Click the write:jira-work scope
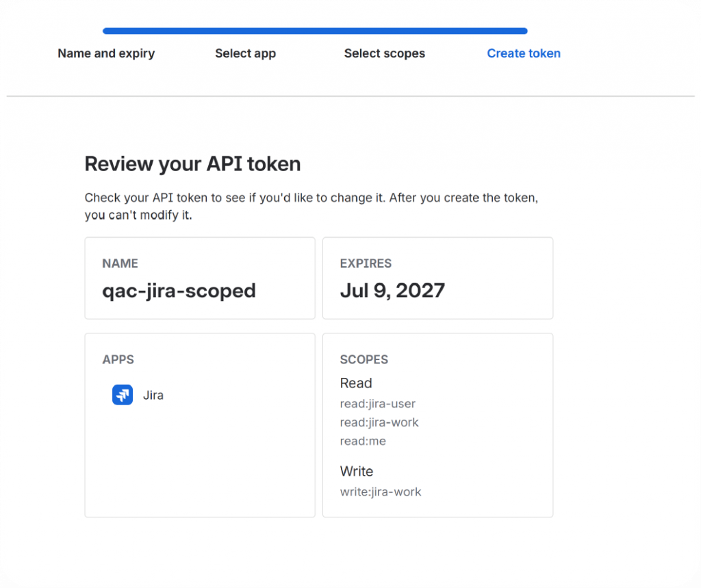Screen dimensions: 701x588 [381, 492]
